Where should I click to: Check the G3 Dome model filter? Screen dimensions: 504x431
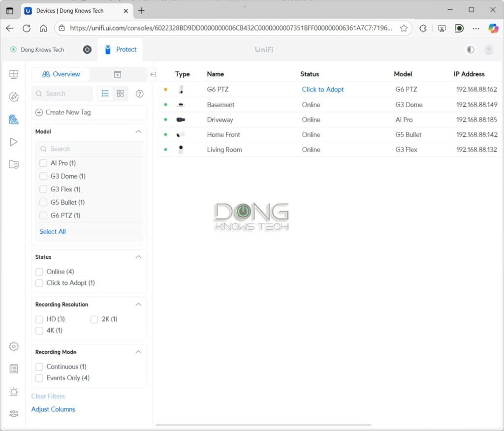point(43,176)
